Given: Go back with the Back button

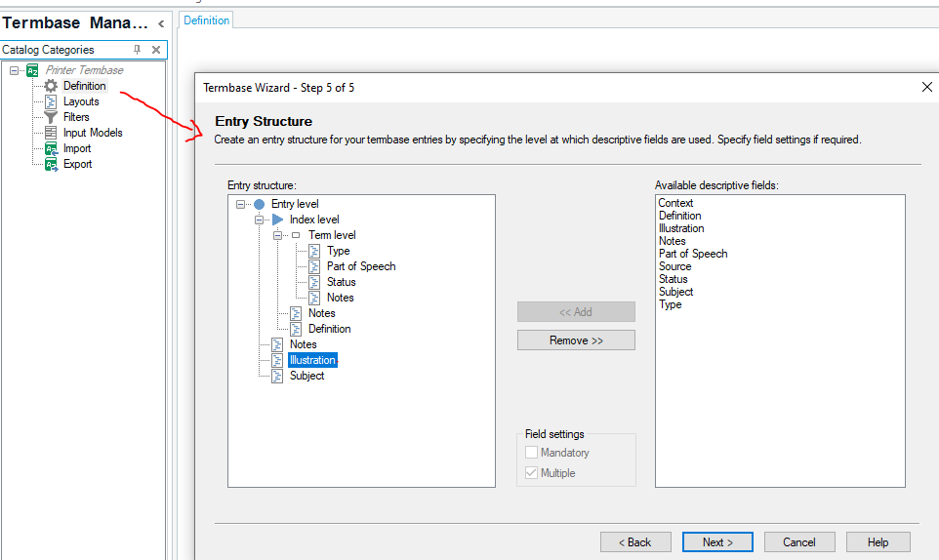Looking at the screenshot, I should (635, 542).
